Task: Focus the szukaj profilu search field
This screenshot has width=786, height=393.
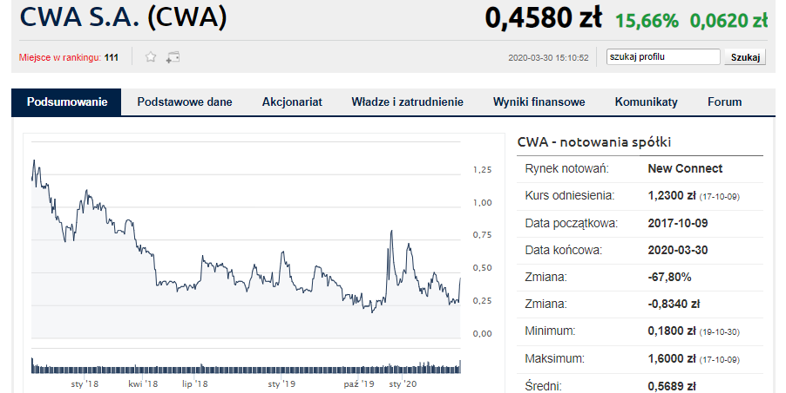Action: click(663, 57)
